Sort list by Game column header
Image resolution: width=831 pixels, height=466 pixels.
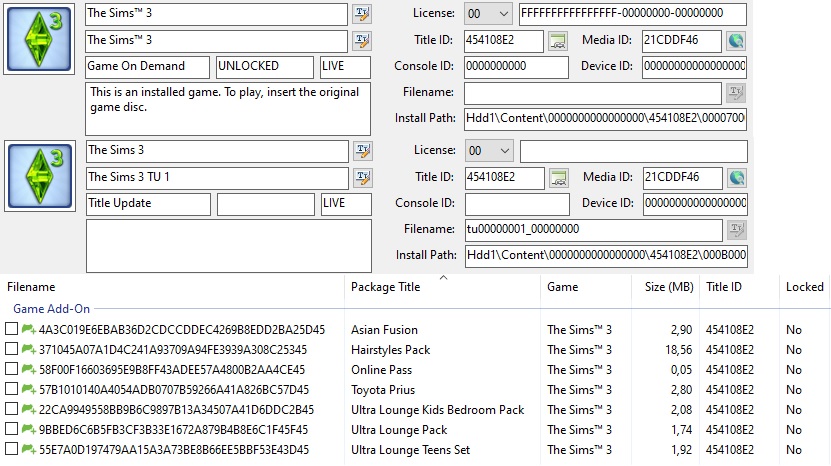[586, 287]
